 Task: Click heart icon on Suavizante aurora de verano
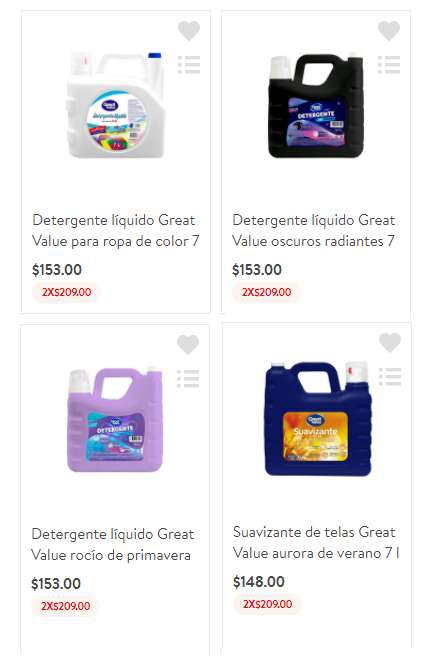pos(390,343)
